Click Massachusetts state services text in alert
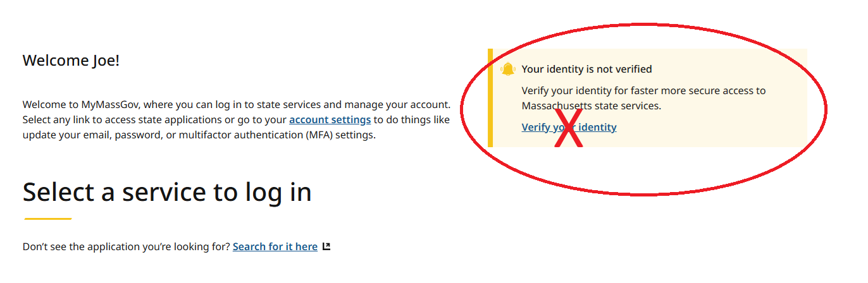868x283 pixels. point(592,105)
